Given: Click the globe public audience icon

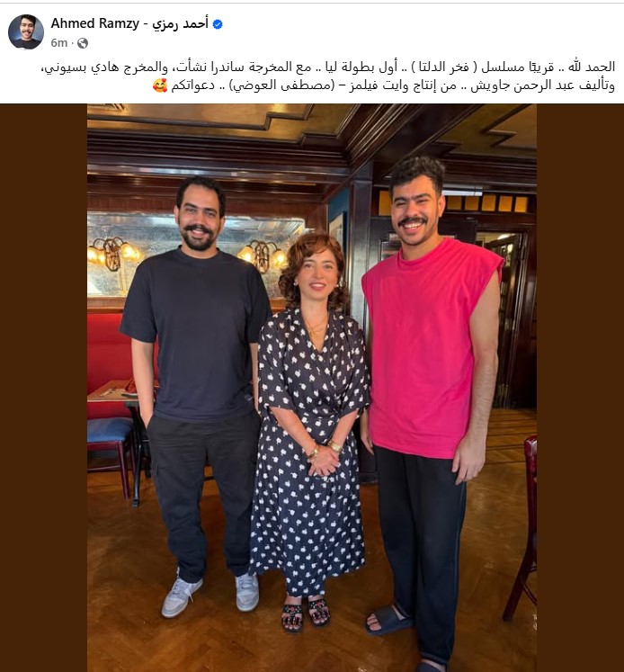Looking at the screenshot, I should click(x=83, y=43).
